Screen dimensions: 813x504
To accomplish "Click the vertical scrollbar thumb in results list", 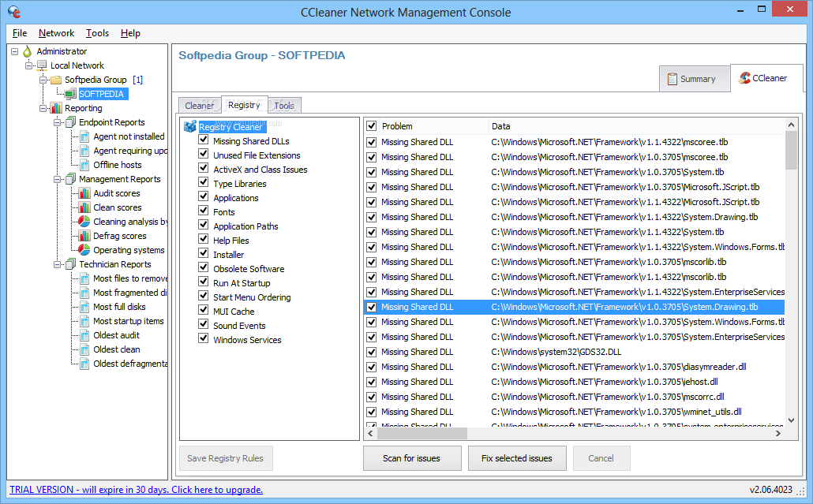I will 791,150.
